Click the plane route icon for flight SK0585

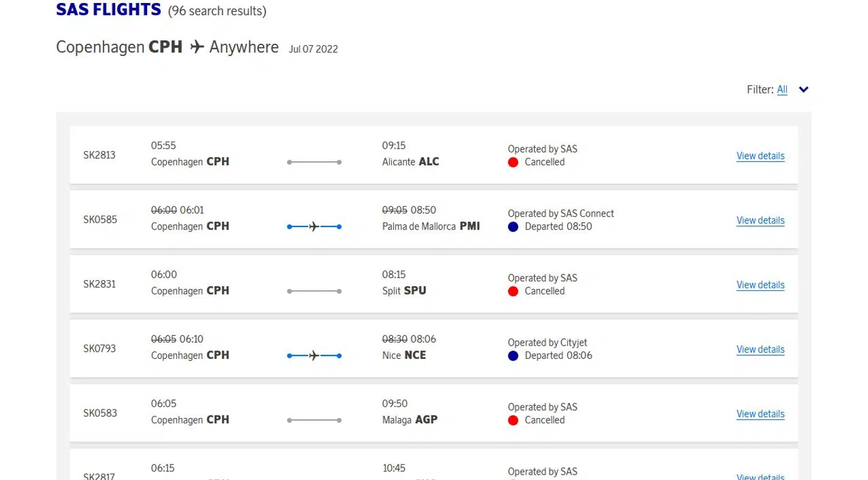314,227
